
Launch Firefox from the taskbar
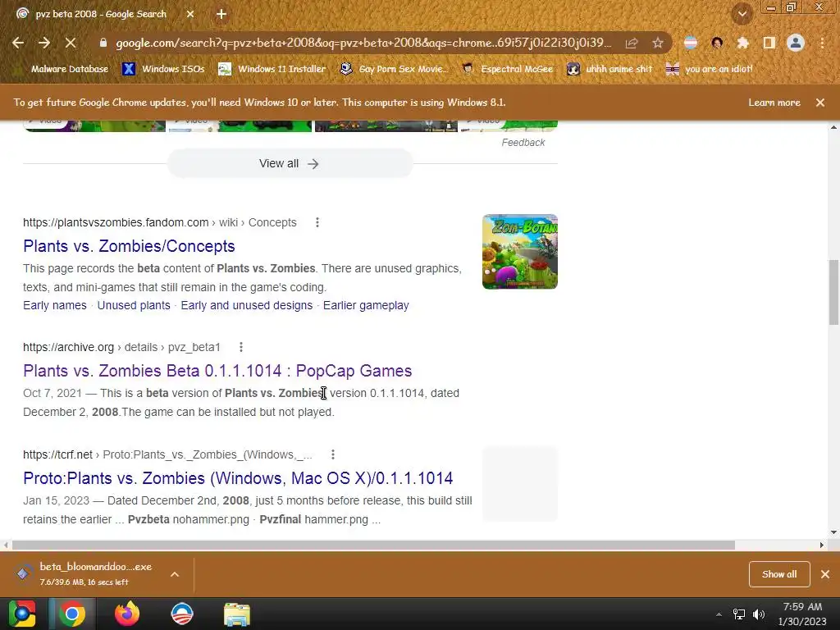coord(127,614)
